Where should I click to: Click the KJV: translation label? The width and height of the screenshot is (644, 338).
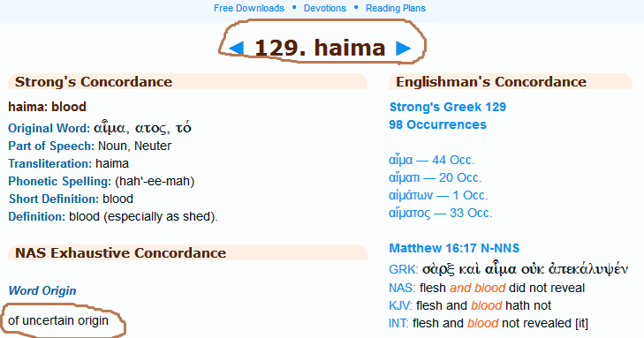400,305
